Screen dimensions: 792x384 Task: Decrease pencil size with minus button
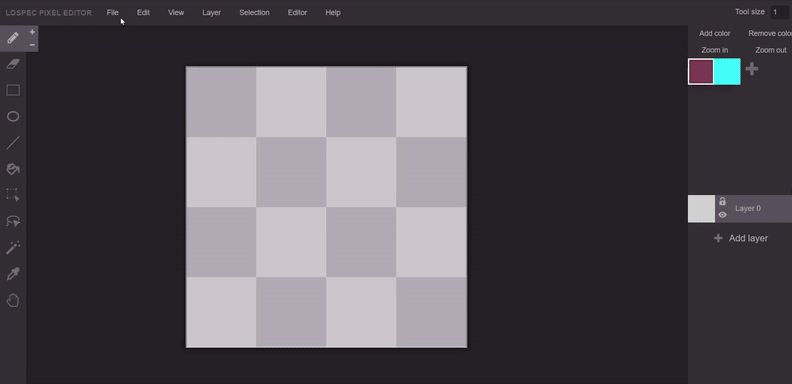[x=32, y=45]
